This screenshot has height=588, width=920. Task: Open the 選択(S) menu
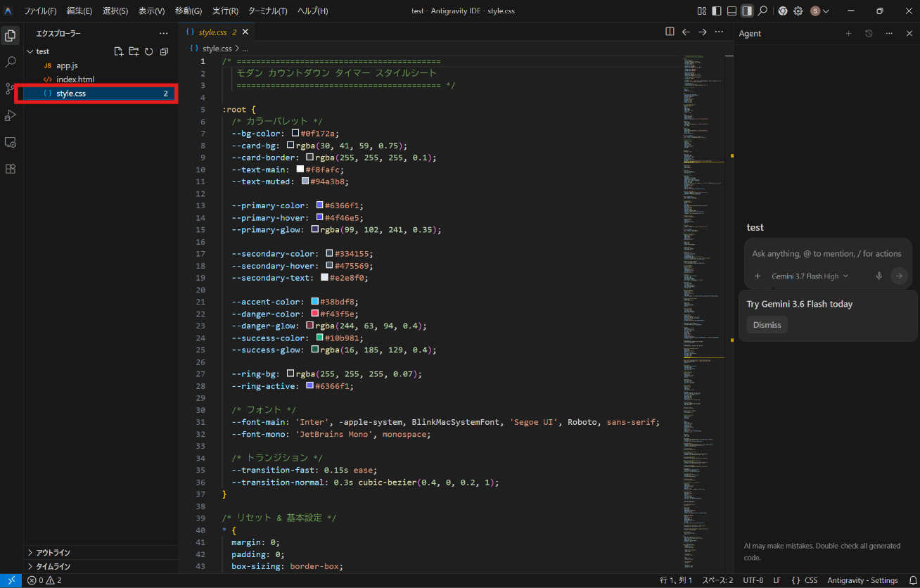[115, 11]
